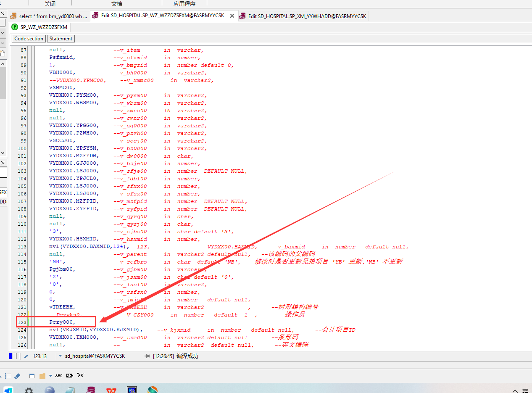Image resolution: width=532 pixels, height=393 pixels.
Task: Click the left panel scrollbar up arrow
Action: point(3,63)
